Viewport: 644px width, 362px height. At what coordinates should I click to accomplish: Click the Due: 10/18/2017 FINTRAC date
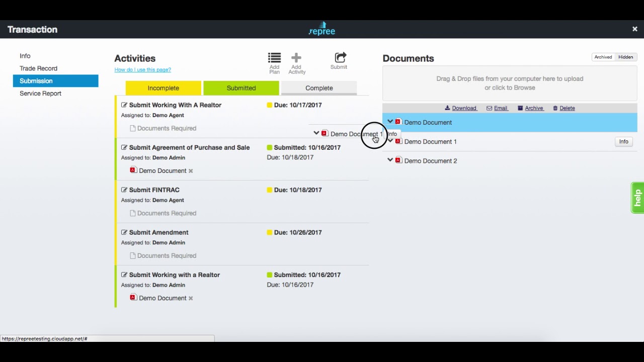click(x=298, y=190)
